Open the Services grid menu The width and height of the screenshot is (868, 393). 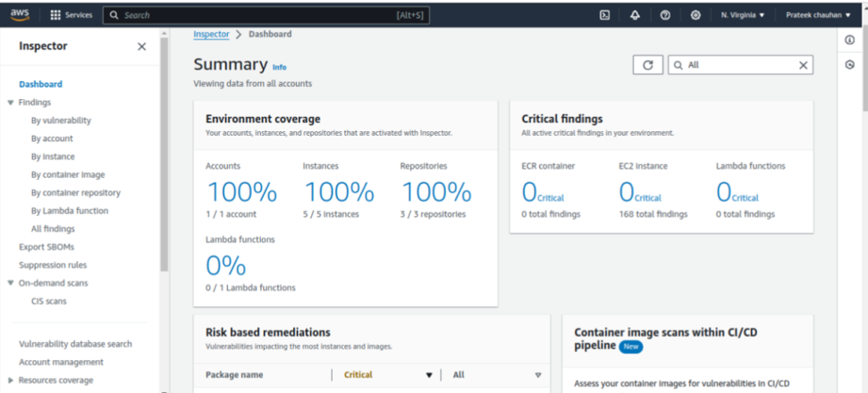tap(72, 15)
